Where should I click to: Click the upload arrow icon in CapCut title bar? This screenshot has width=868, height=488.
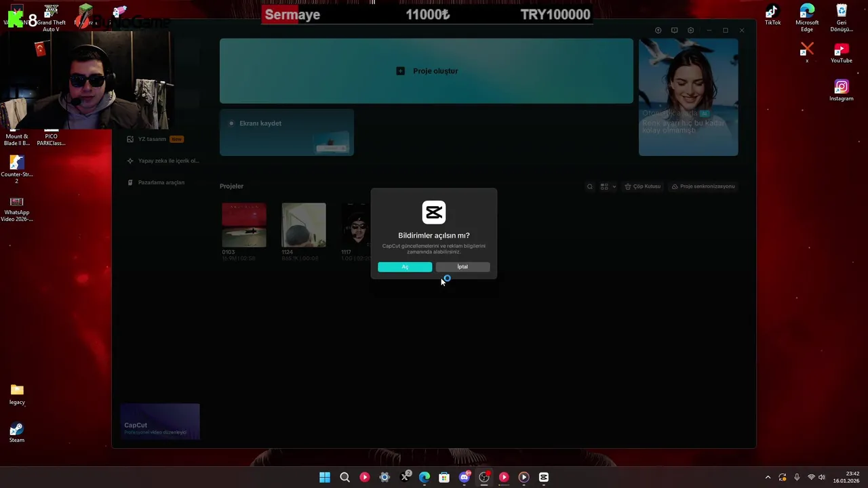658,30
